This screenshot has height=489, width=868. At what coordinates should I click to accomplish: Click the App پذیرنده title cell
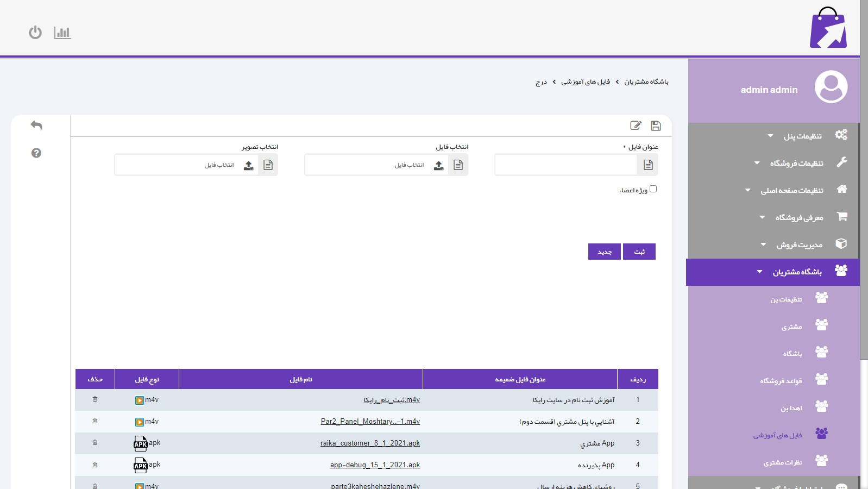pyautogui.click(x=596, y=465)
